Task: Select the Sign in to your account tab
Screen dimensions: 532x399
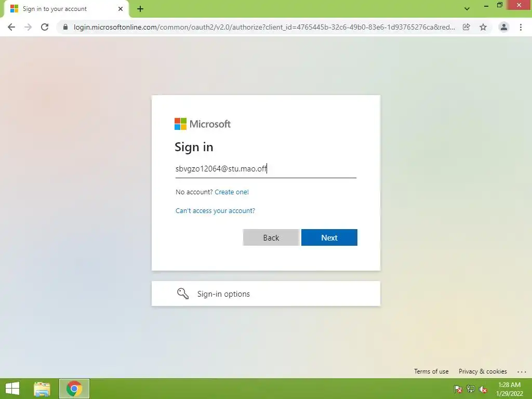Action: (66, 9)
